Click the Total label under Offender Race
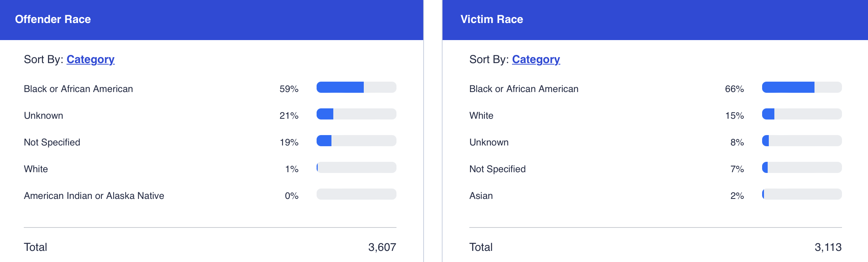The image size is (868, 262). tap(35, 247)
